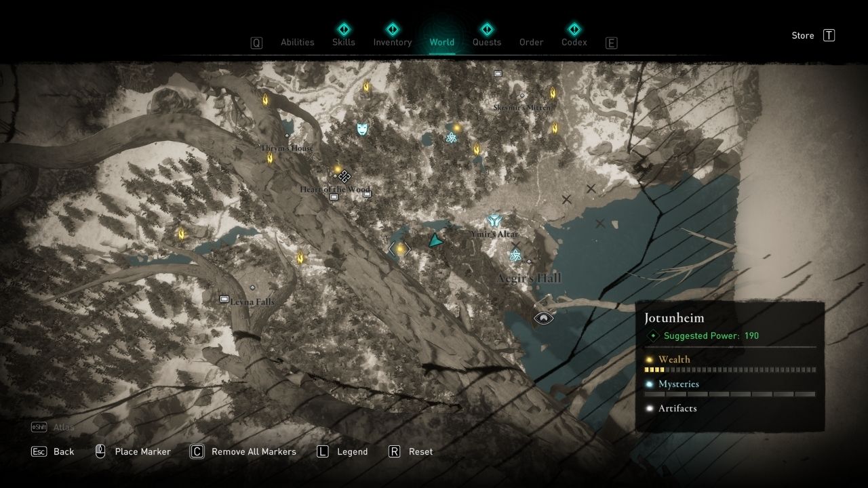The height and width of the screenshot is (488, 868).
Task: Click the Leyna Falls location icon
Action: coord(224,299)
